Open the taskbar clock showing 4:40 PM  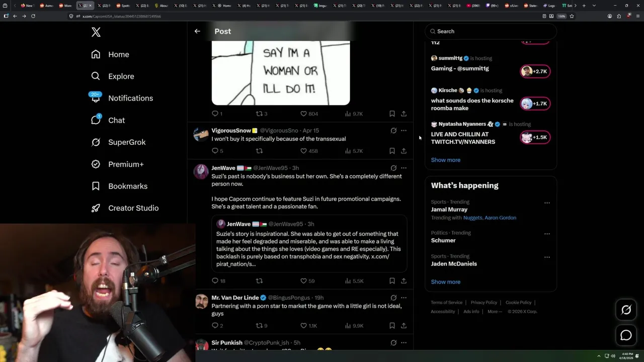627,355
